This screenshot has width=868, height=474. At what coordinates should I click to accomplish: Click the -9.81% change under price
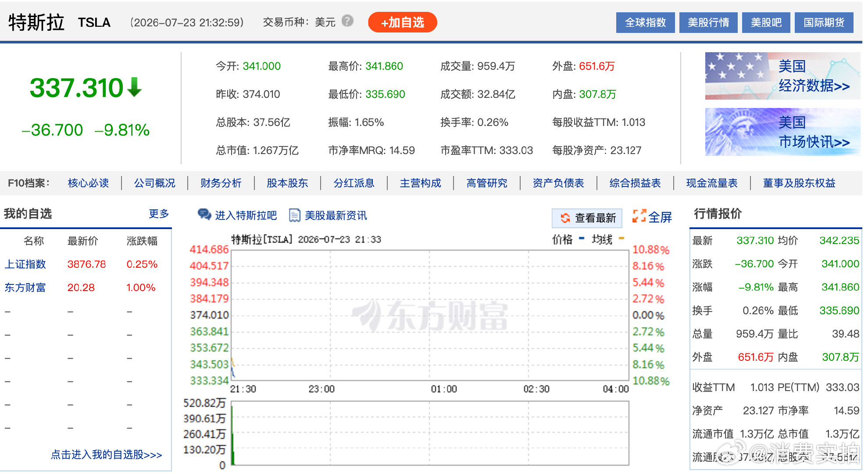click(122, 130)
